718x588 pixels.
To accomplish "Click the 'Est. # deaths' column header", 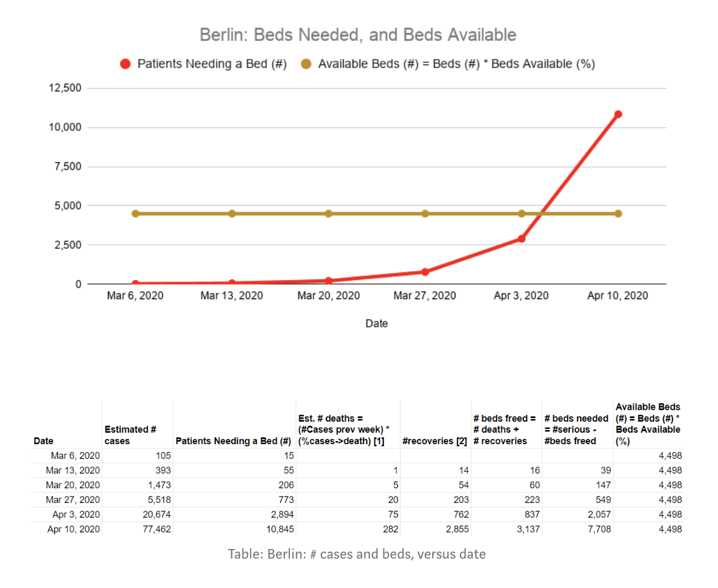I will pos(344,429).
